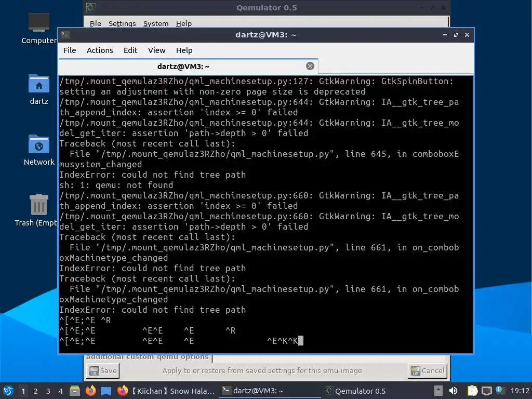Select the dartz@VM3 terminal taskbar entry
Screen dimensions: 532x399
click(270, 391)
